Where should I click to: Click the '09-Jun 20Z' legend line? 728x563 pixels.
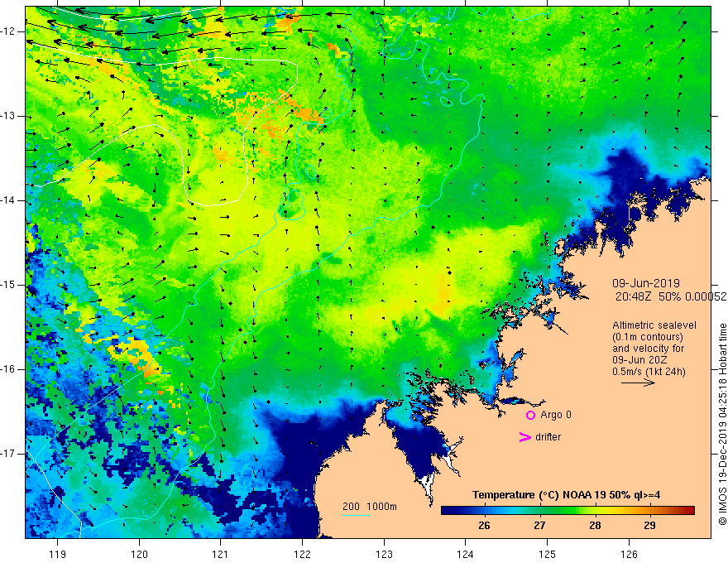639,360
